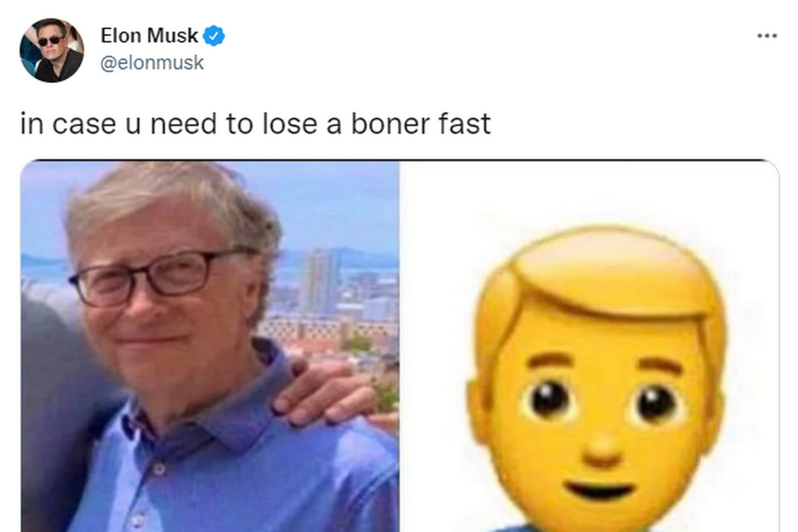Open the @elonmusk handle link
Image resolution: width=798 pixels, height=532 pixels.
[151, 62]
